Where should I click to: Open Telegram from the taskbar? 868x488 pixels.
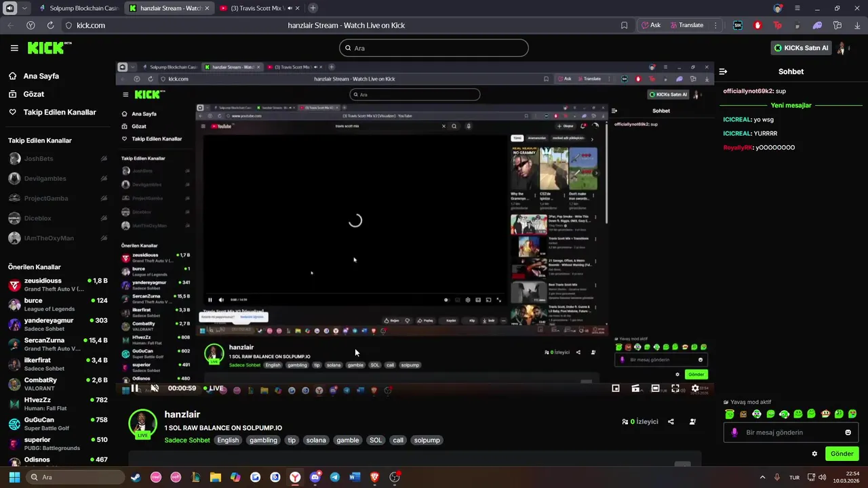(335, 477)
